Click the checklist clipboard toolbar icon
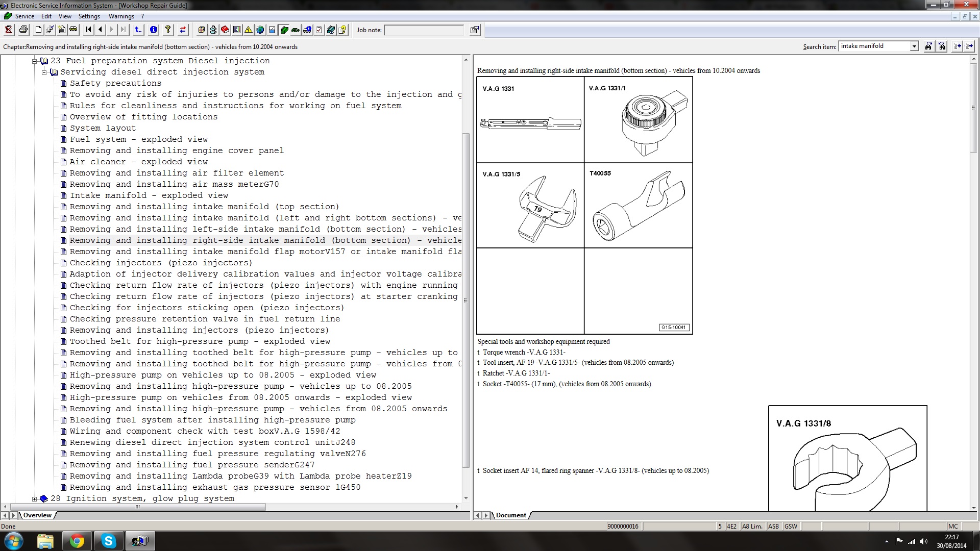 pos(319,30)
